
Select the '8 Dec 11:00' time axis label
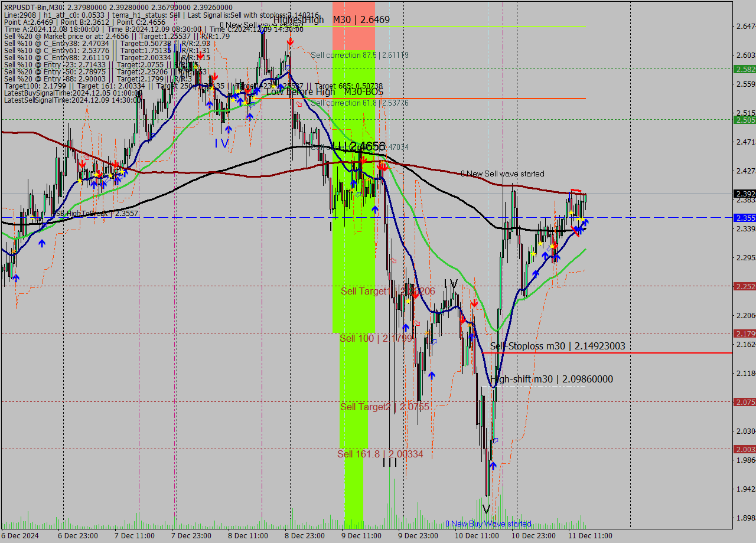tap(248, 536)
